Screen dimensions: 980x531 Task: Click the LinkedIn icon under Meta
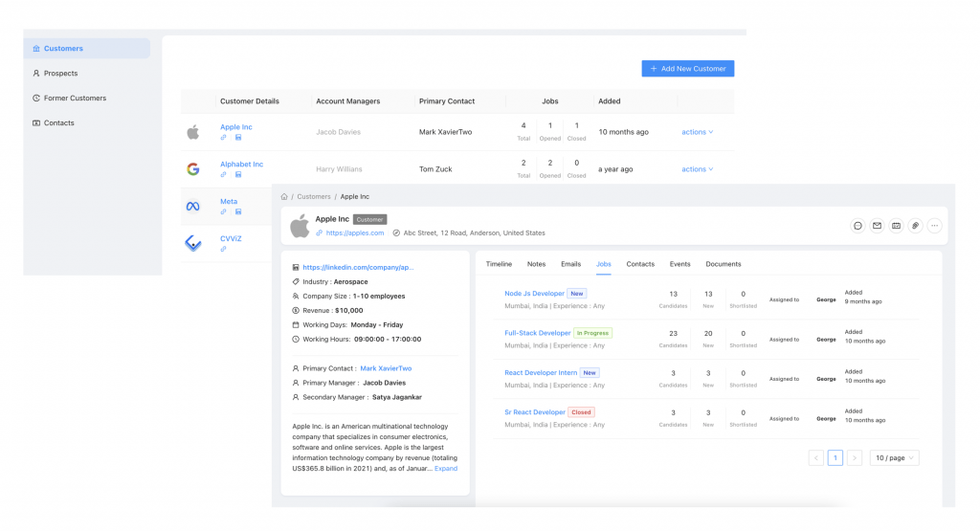click(x=238, y=211)
